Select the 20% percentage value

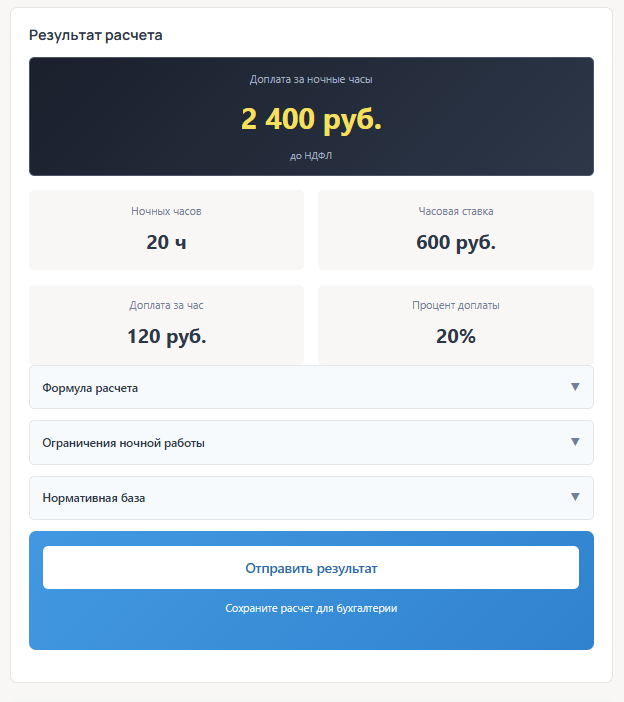click(x=455, y=336)
